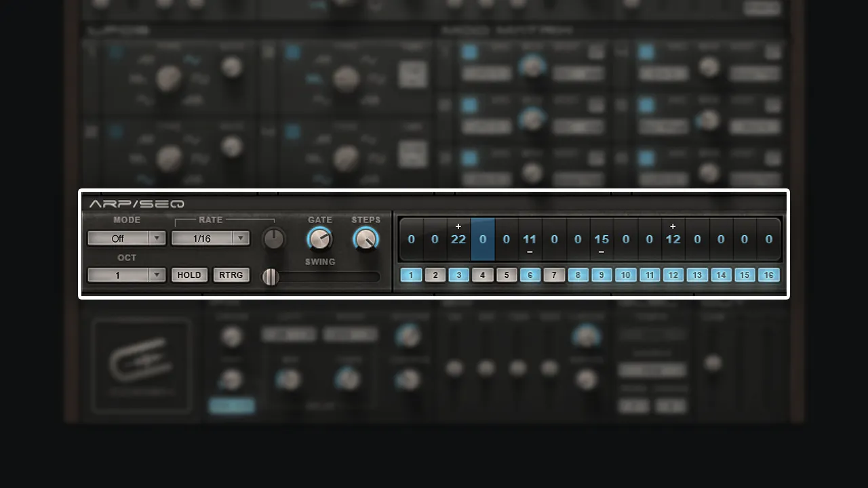Turn off sequencer step button 12
868x488 pixels.
(x=673, y=275)
